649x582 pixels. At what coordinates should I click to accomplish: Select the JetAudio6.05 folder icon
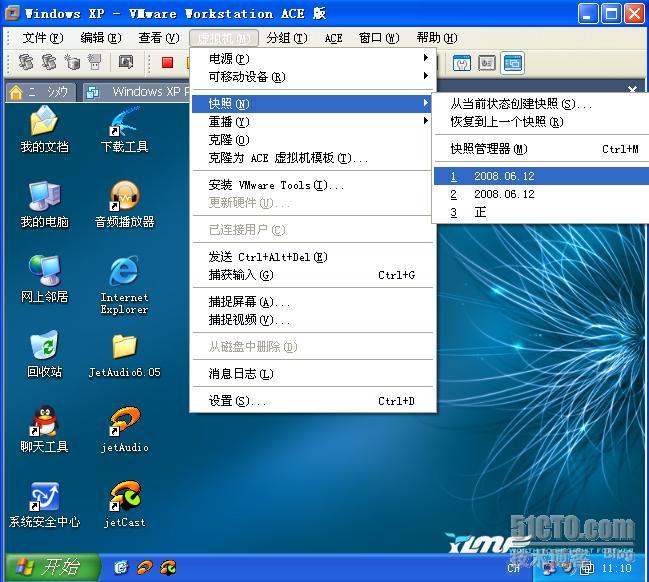(x=124, y=354)
